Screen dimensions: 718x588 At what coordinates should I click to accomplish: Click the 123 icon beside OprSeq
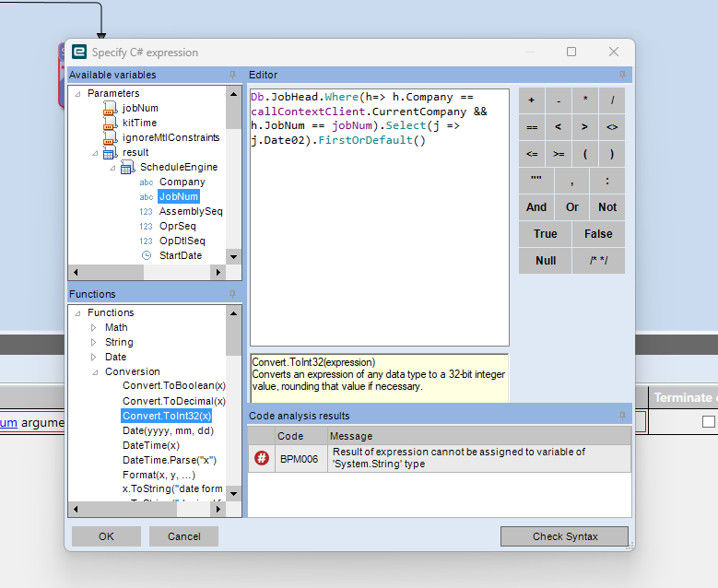[x=146, y=226]
